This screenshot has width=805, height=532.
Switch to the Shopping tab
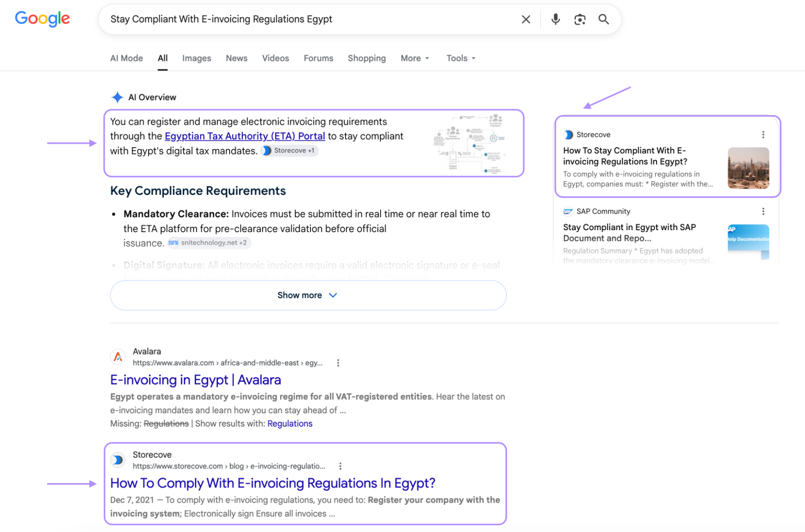[366, 58]
